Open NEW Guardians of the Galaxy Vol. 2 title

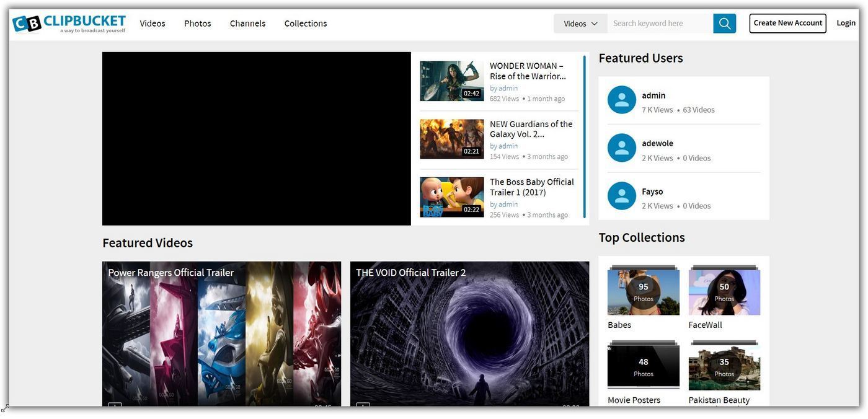coord(531,129)
